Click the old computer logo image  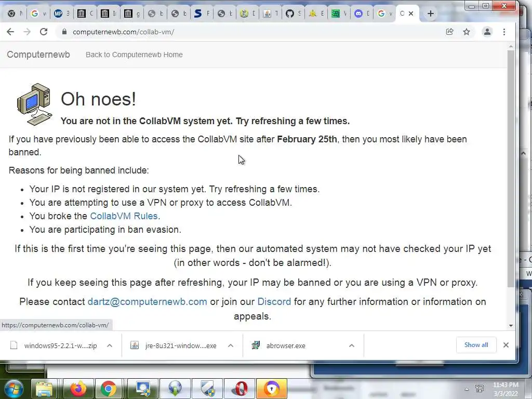pos(34,104)
